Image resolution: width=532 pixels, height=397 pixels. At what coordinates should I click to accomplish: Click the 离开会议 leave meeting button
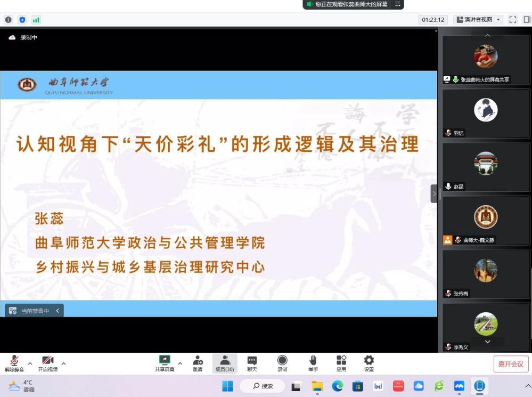511,364
